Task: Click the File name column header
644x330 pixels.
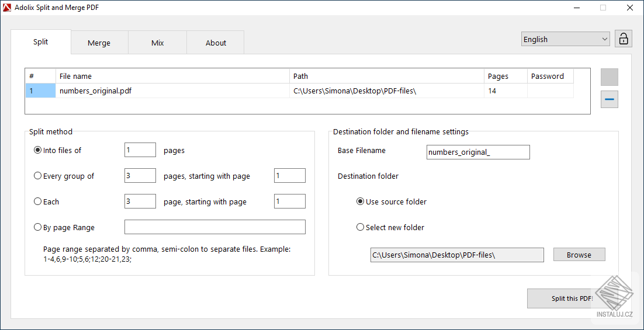Action: 172,76
